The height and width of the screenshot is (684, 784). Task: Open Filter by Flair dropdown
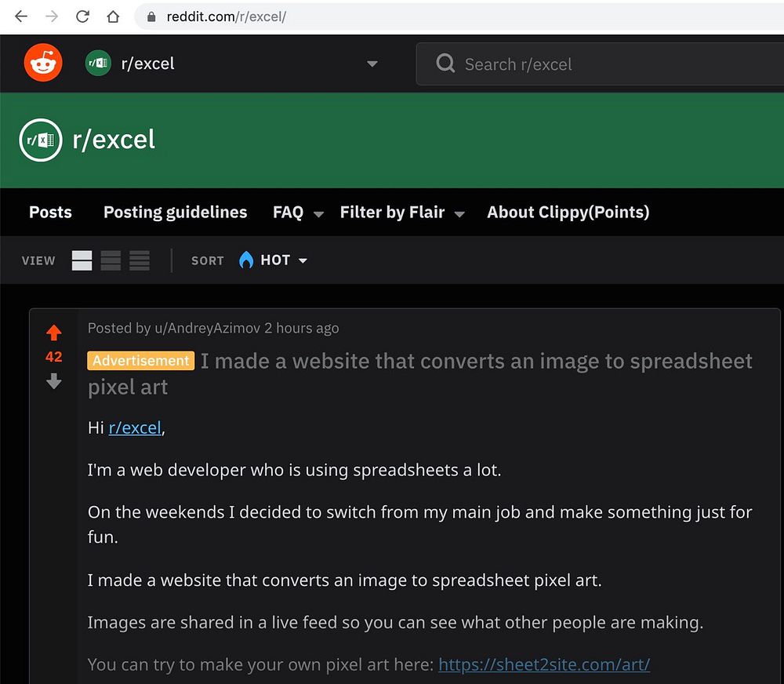click(x=459, y=214)
